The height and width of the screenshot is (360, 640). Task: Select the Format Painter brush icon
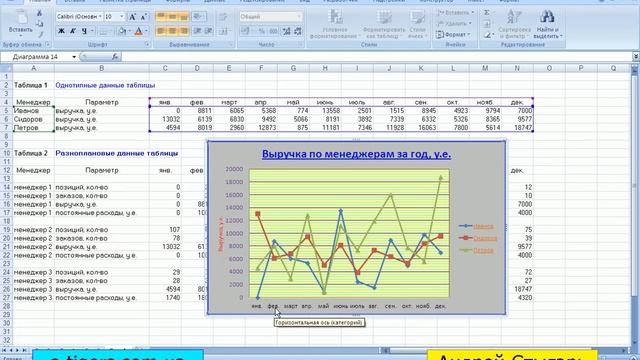click(40, 34)
